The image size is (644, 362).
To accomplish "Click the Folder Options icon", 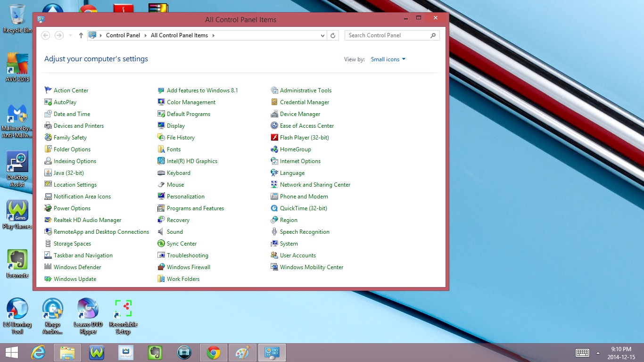I will tap(48, 149).
